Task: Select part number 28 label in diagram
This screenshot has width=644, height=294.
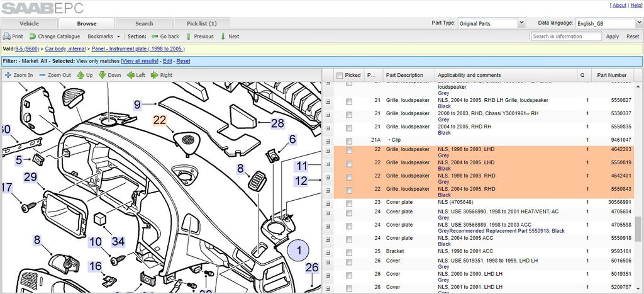Action: [x=277, y=123]
